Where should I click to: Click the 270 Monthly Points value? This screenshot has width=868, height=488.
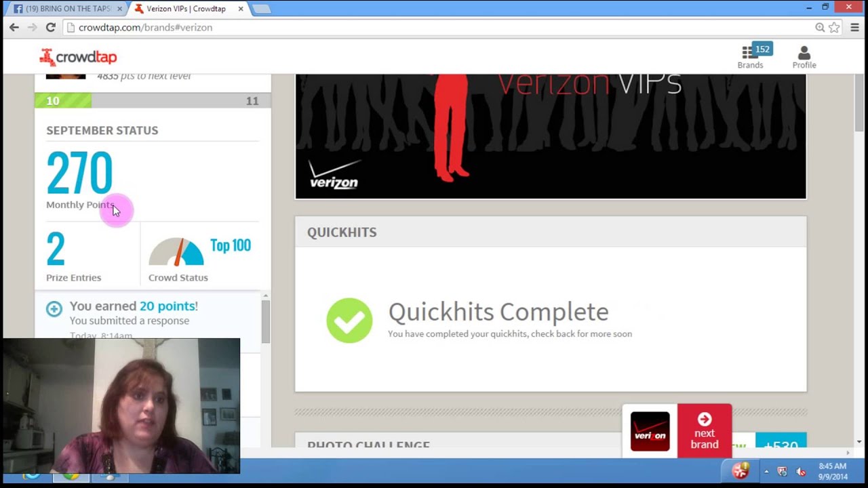coord(79,174)
